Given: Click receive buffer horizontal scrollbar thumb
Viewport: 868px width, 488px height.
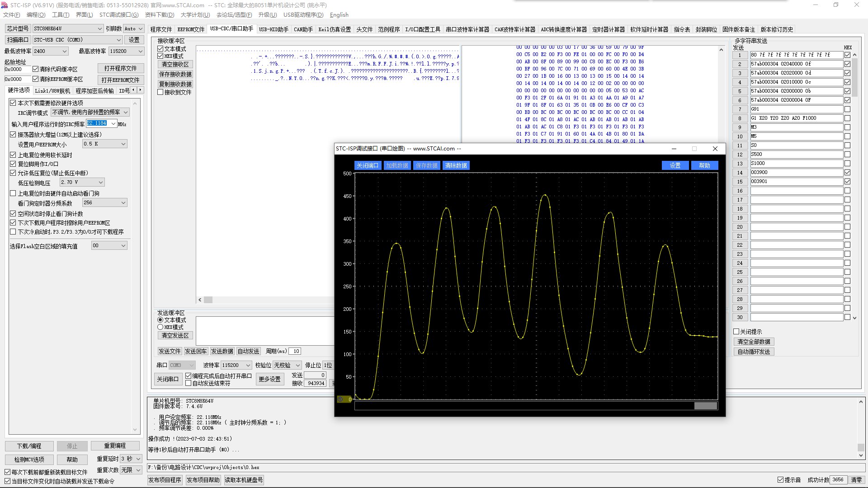Looking at the screenshot, I should (x=208, y=300).
